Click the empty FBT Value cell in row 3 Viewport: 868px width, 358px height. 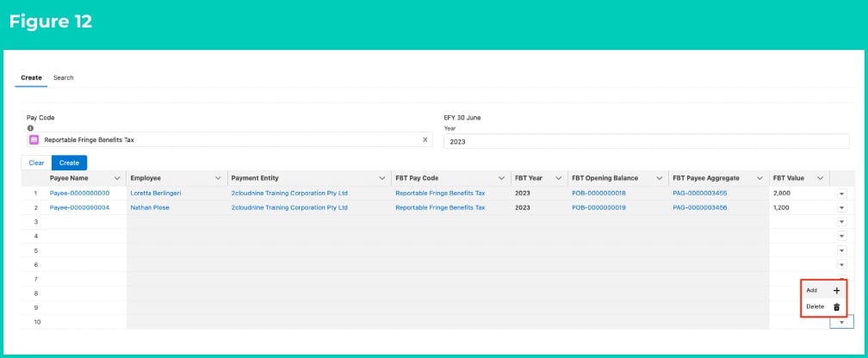point(799,222)
